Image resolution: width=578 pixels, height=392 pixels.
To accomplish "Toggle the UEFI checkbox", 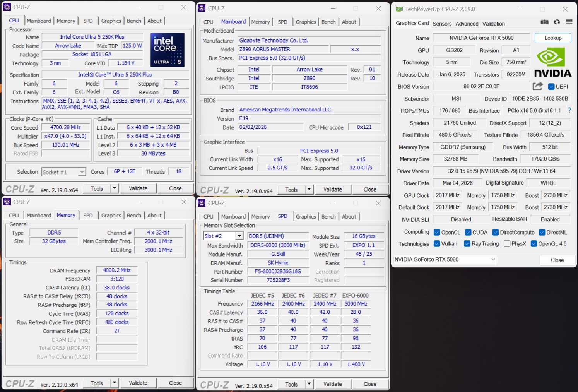I will (x=551, y=87).
